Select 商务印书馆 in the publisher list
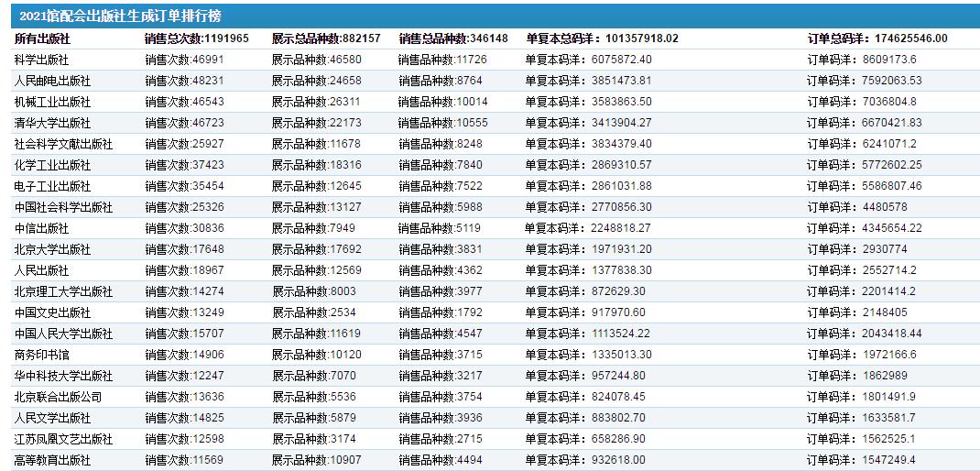 click(x=41, y=355)
